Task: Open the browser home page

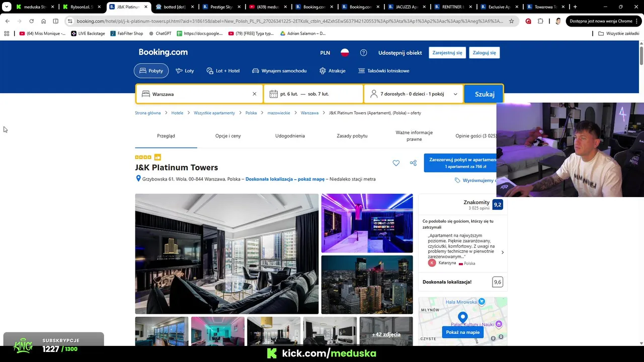Action: [x=43, y=21]
